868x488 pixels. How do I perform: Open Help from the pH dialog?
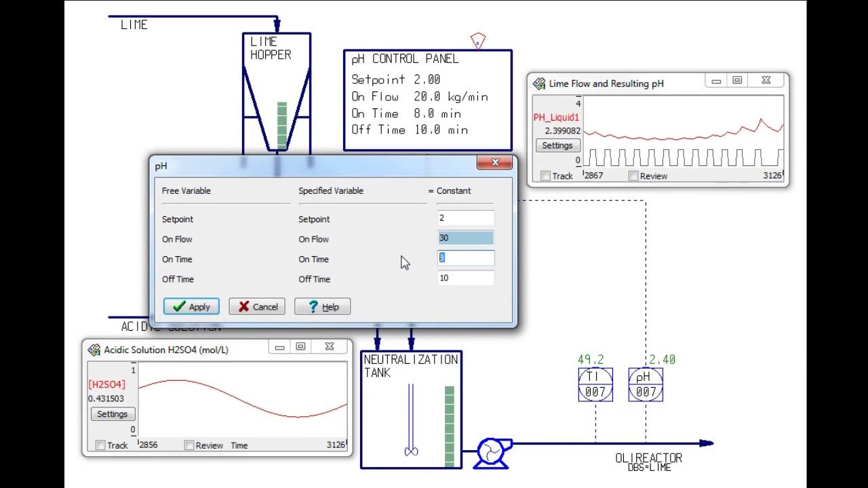pyautogui.click(x=322, y=307)
